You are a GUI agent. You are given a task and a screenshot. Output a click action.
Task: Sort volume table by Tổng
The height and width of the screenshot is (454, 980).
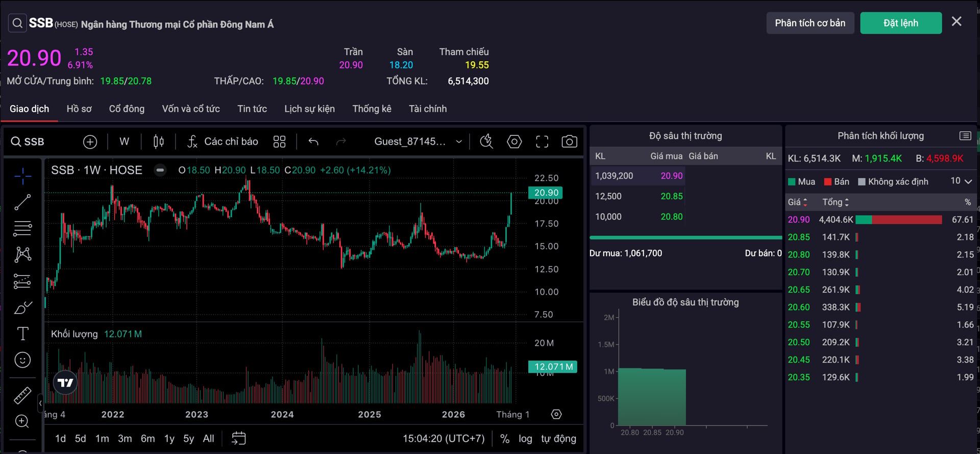coord(836,202)
